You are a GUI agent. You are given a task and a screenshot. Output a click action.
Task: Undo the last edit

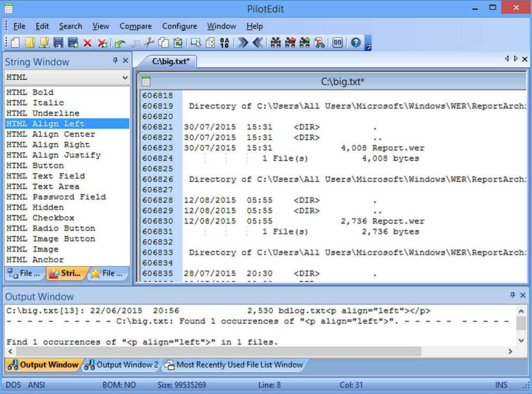tap(119, 43)
